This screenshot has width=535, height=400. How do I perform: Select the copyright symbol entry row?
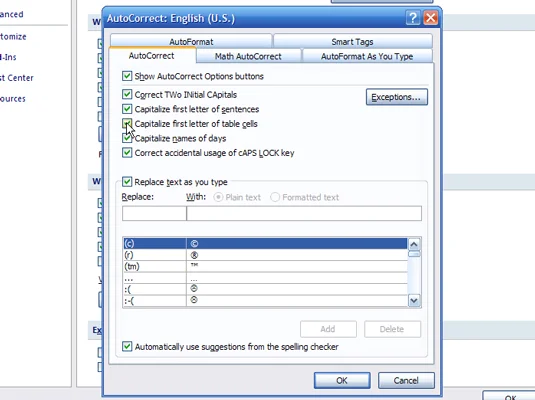click(265, 243)
